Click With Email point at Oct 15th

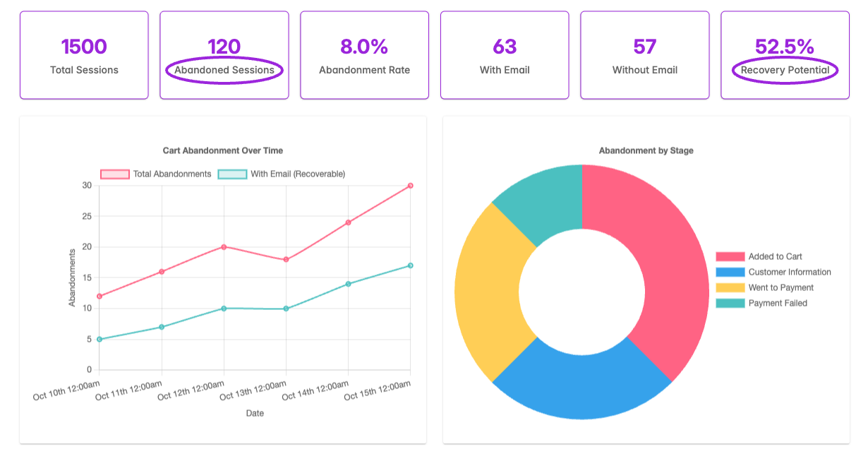point(410,265)
